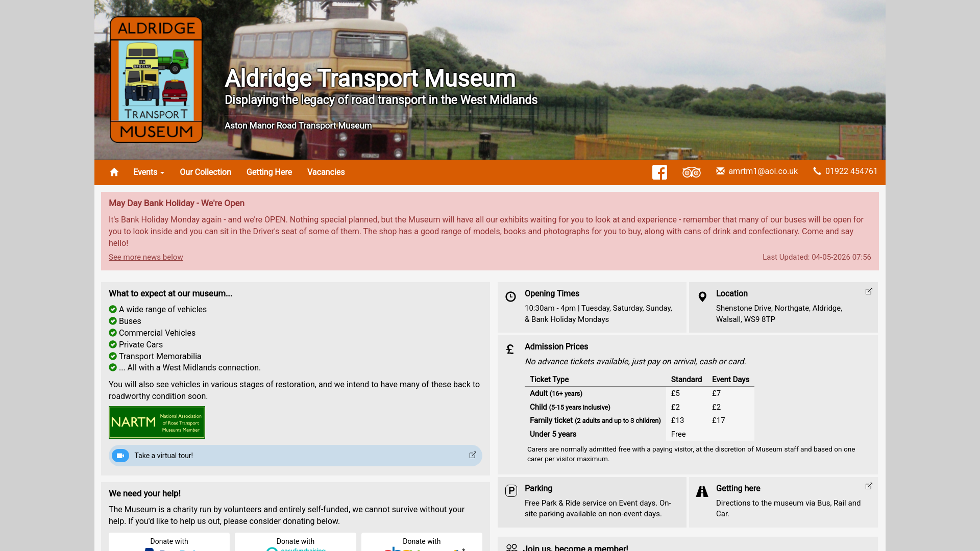The image size is (980, 551).
Task: Open the TripAdvisor owl icon
Action: (692, 172)
